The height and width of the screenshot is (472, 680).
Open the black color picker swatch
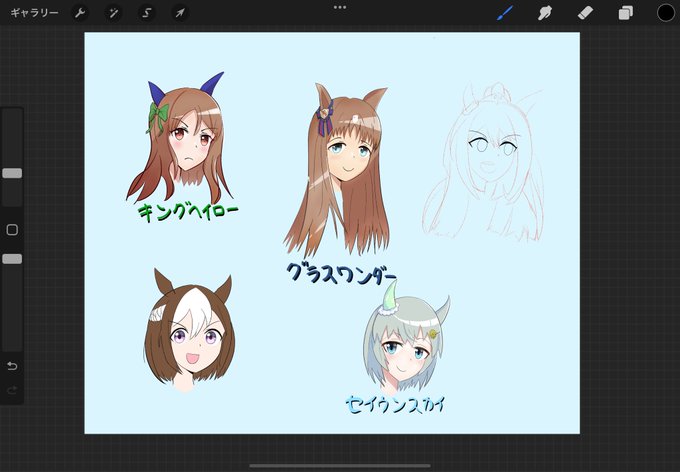pyautogui.click(x=666, y=13)
